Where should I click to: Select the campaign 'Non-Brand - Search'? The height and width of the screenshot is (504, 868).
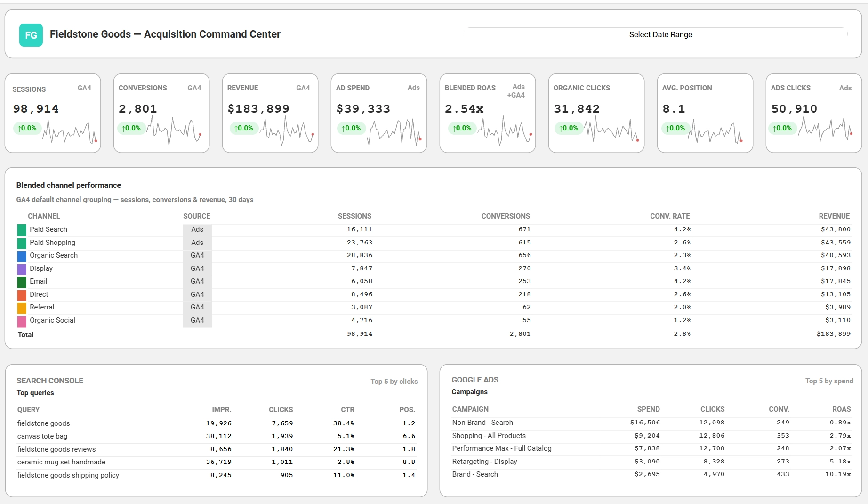coord(482,423)
